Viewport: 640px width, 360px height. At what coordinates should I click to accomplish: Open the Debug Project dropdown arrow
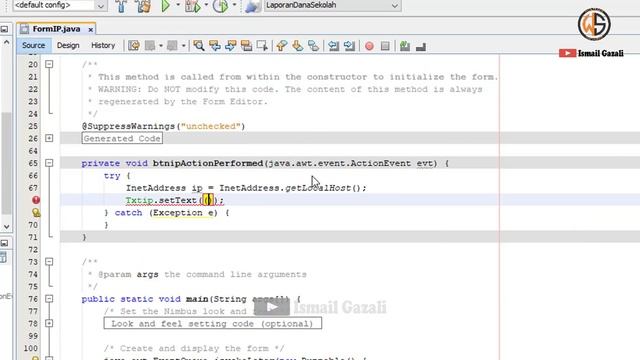tap(206, 5)
